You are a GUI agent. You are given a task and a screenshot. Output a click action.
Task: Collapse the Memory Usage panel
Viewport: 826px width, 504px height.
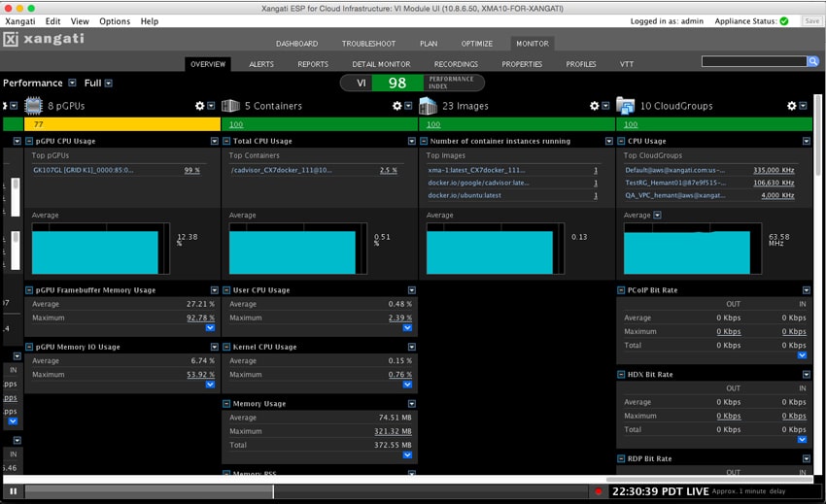pos(226,404)
